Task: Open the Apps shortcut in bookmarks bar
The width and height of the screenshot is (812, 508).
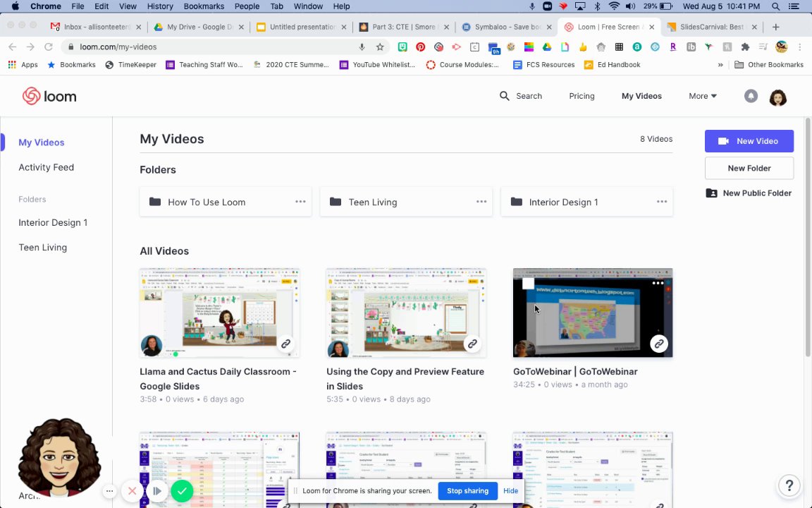Action: tap(23, 65)
